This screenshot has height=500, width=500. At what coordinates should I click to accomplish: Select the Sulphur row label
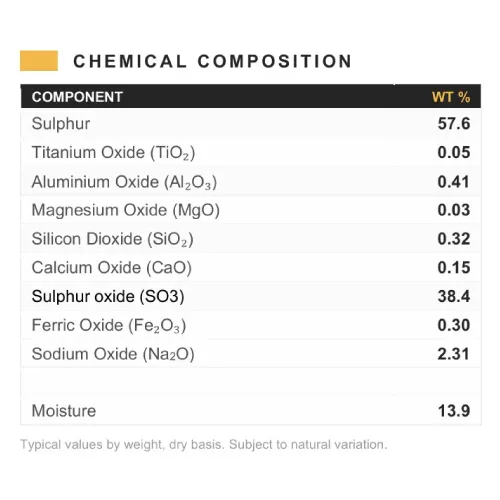point(61,124)
